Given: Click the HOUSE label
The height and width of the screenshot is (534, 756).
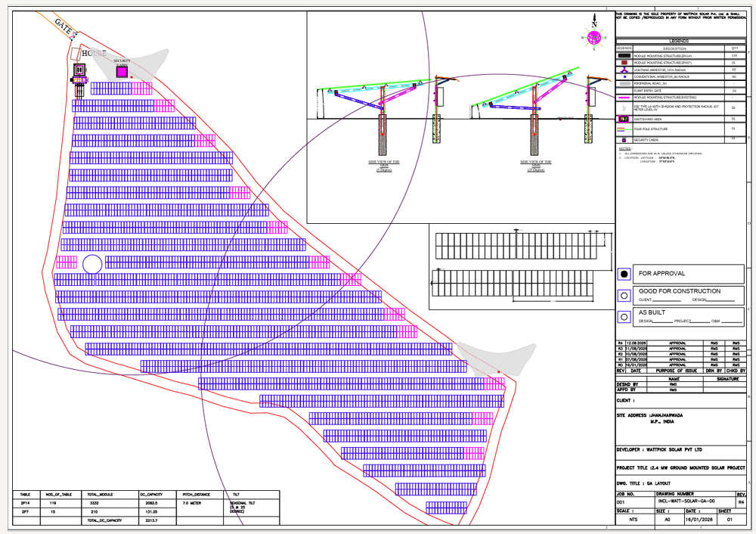Looking at the screenshot, I should click(x=94, y=53).
